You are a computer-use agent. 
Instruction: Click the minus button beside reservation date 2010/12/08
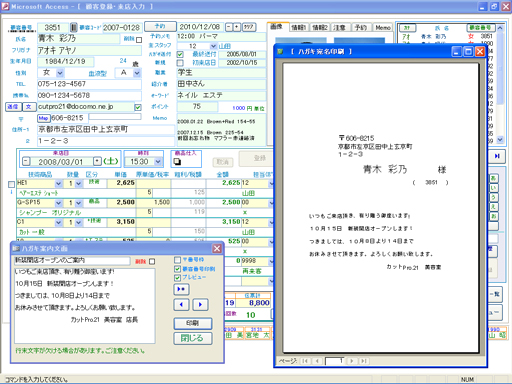pyautogui.click(x=229, y=27)
